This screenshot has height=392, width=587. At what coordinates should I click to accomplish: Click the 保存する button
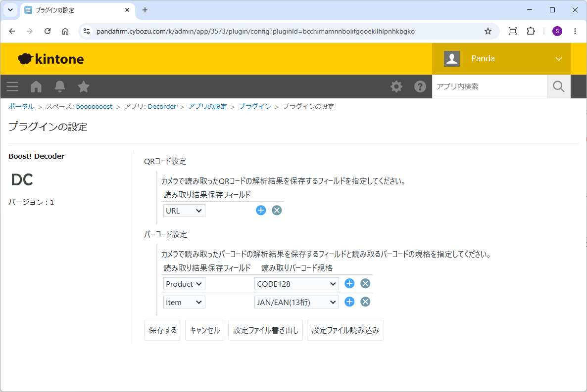162,330
